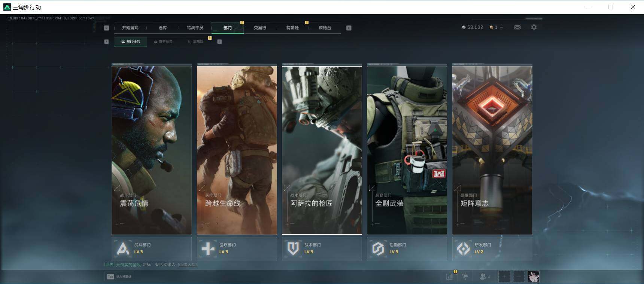Click the 后勤部门 hexagon emblem icon

(378, 248)
